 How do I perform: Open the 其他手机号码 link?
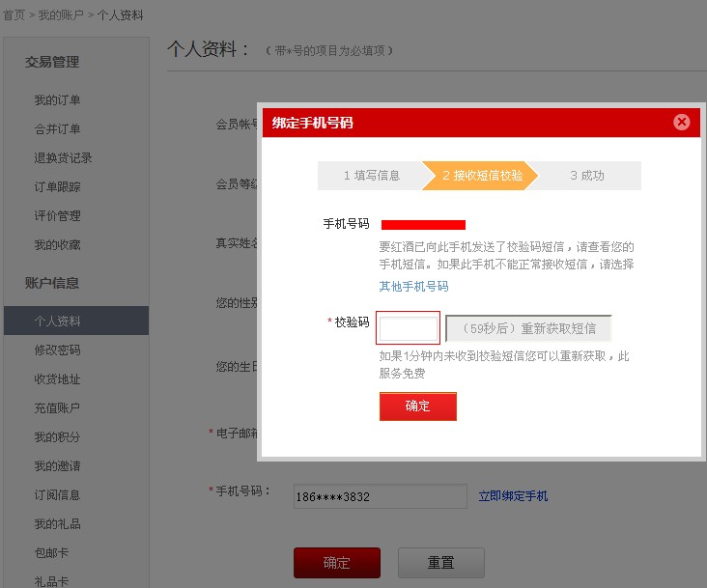(x=413, y=287)
